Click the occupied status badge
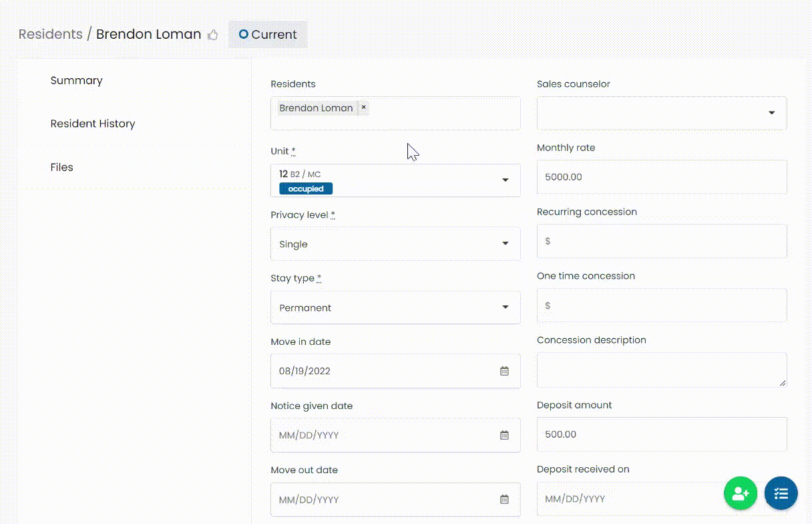The height and width of the screenshot is (524, 812). (306, 189)
